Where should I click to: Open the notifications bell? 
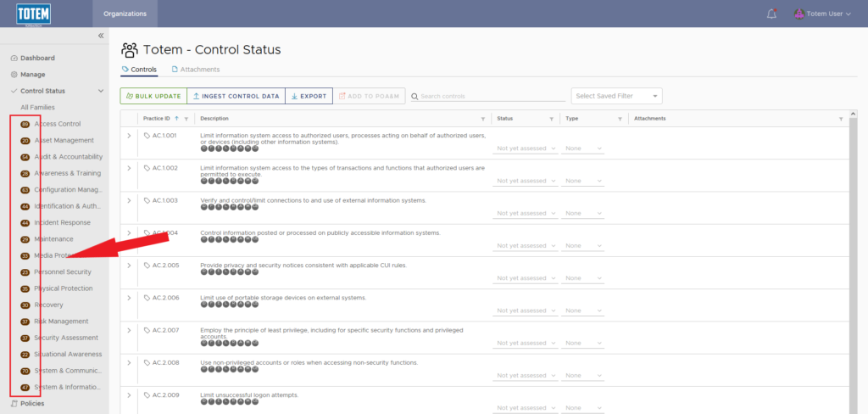[x=771, y=14]
